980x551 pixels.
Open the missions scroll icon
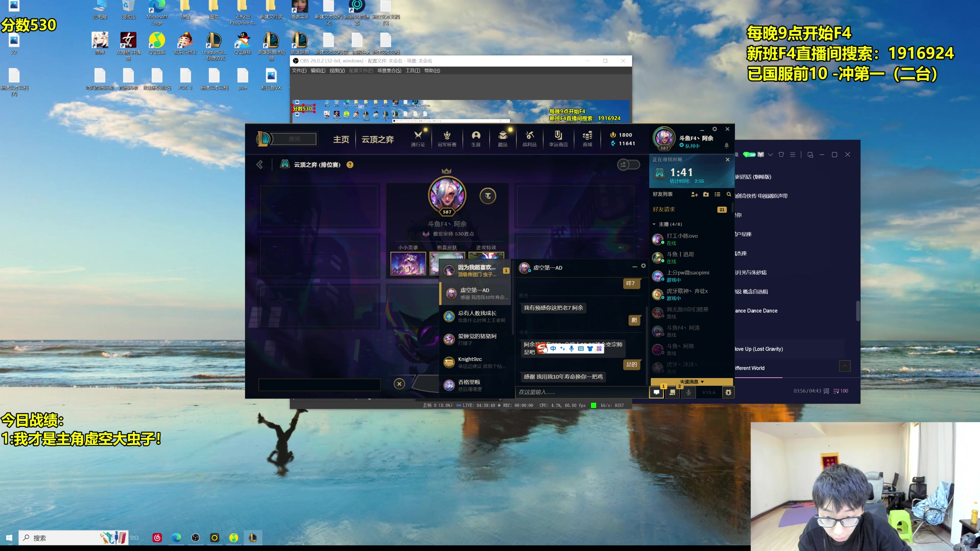coord(672,392)
